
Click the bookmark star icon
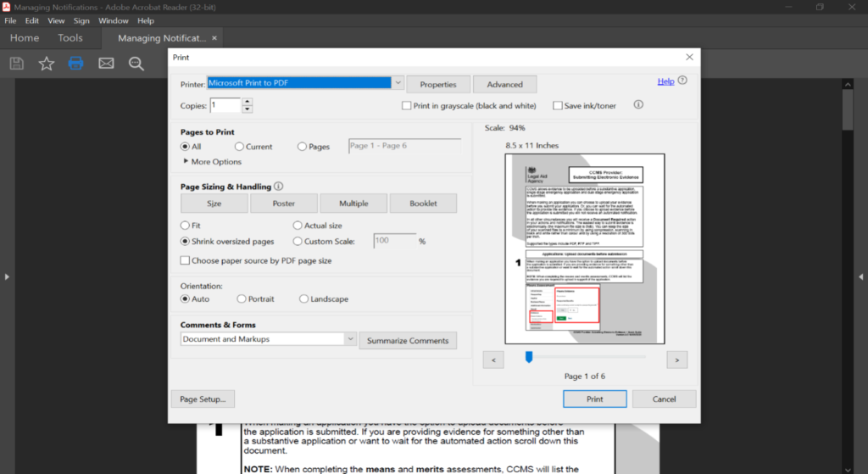(46, 64)
